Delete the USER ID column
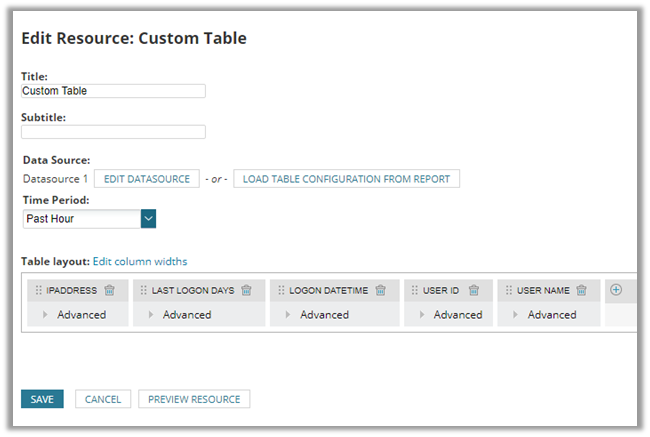 (474, 291)
